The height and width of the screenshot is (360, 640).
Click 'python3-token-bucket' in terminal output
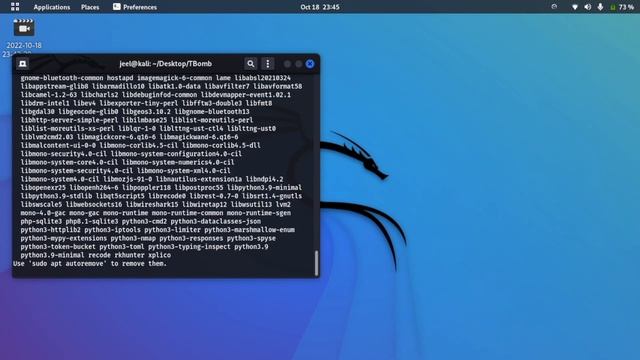point(58,247)
